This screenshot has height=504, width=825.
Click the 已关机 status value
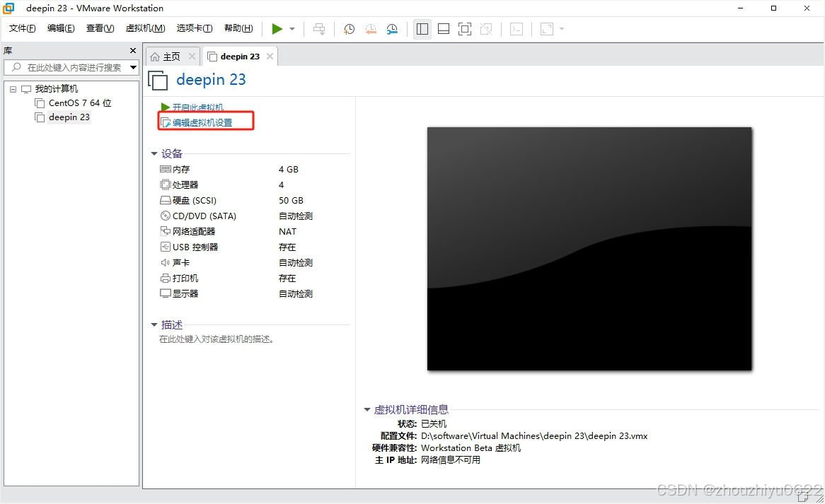click(x=434, y=423)
